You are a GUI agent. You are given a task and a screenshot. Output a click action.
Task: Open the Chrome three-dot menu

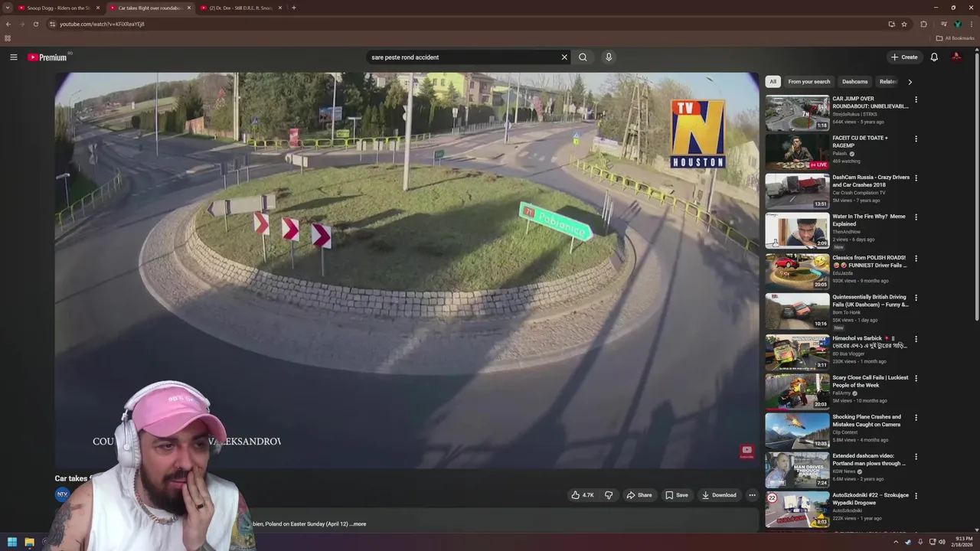(x=970, y=24)
